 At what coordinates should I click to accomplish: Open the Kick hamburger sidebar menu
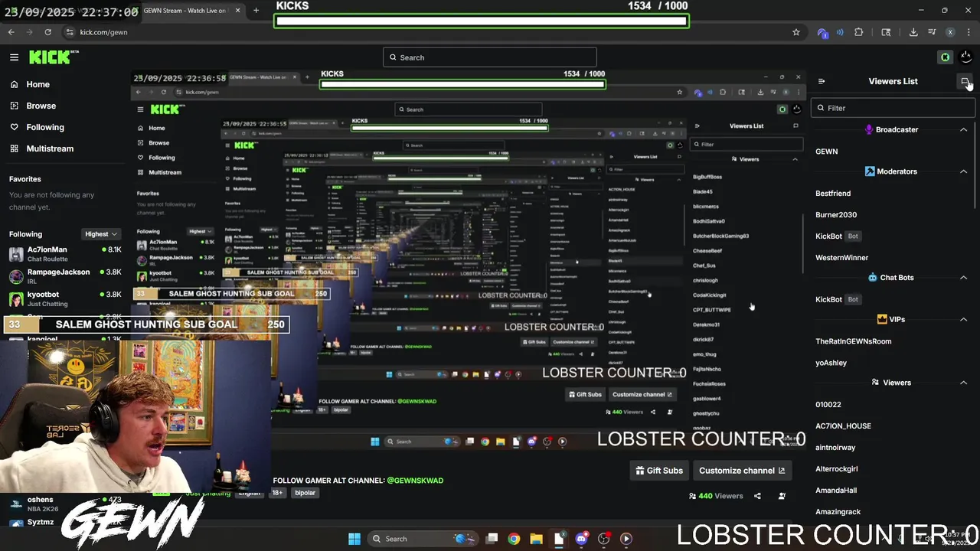coord(14,57)
